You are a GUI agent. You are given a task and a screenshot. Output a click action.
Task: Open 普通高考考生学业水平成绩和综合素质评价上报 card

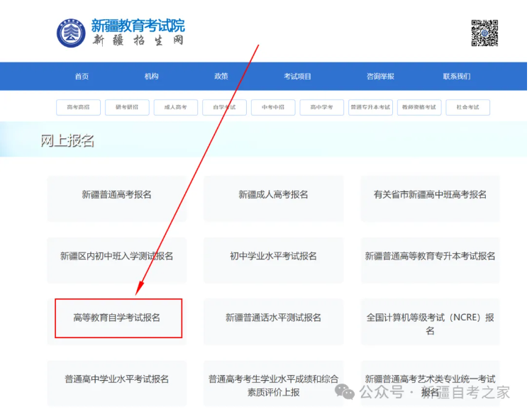[274, 383]
